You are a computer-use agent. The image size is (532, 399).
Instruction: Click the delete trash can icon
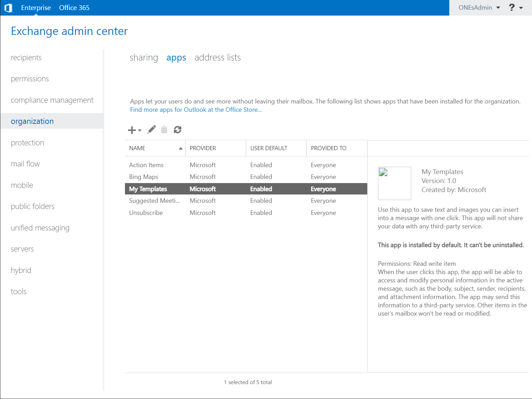tap(164, 130)
